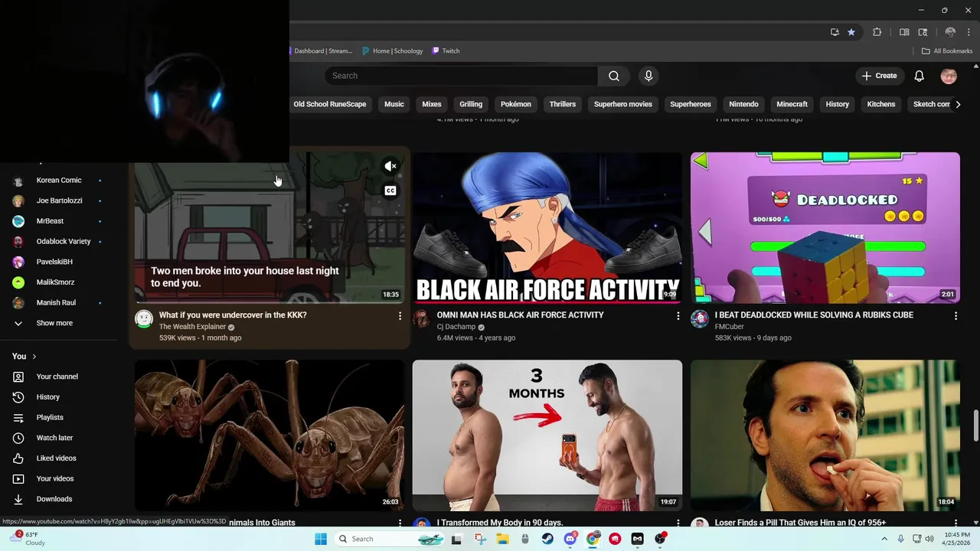Open MalikSmorz subscription

(x=55, y=282)
